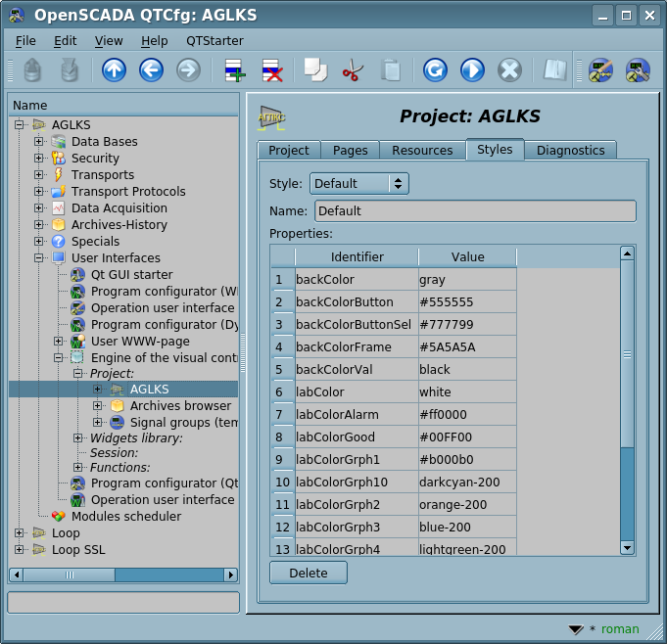This screenshot has height=644, width=667.
Task: Click the Identifier column header
Action: (x=357, y=257)
